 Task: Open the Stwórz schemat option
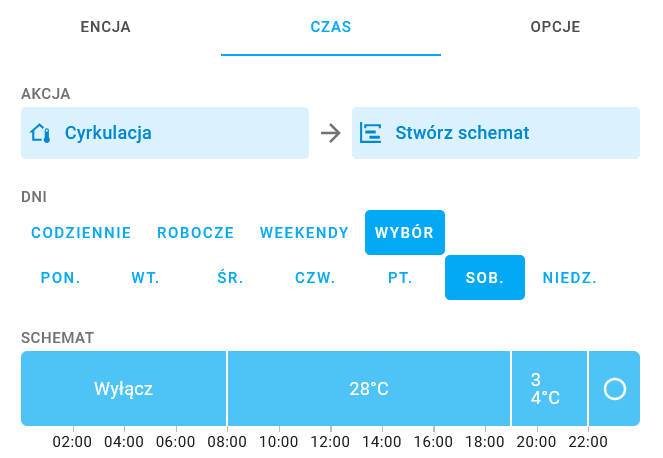point(496,133)
